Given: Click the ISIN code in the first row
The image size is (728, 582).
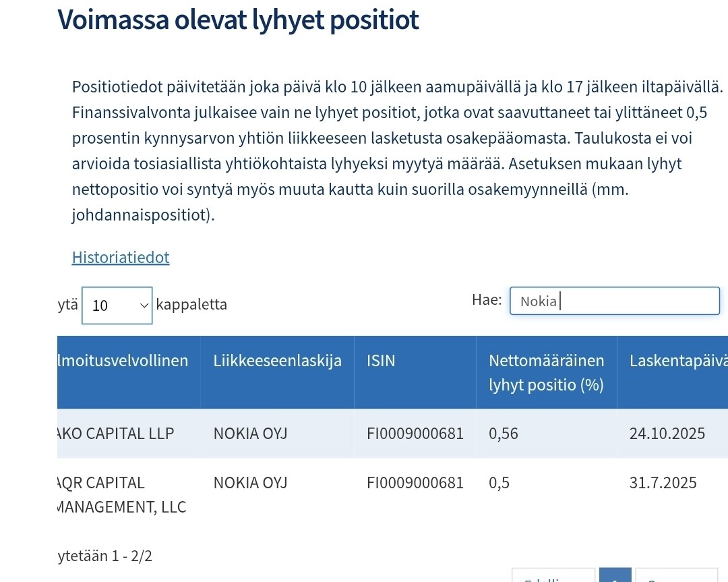Looking at the screenshot, I should point(415,434).
